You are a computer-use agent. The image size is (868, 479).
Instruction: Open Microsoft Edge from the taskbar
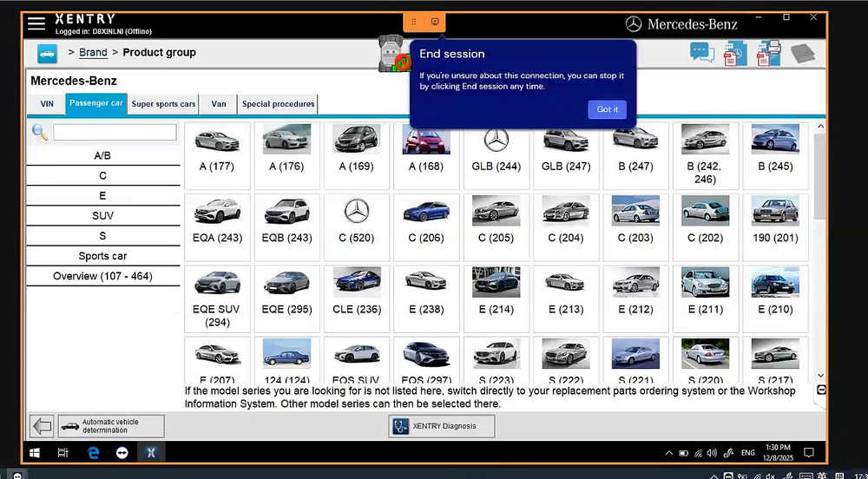point(93,453)
